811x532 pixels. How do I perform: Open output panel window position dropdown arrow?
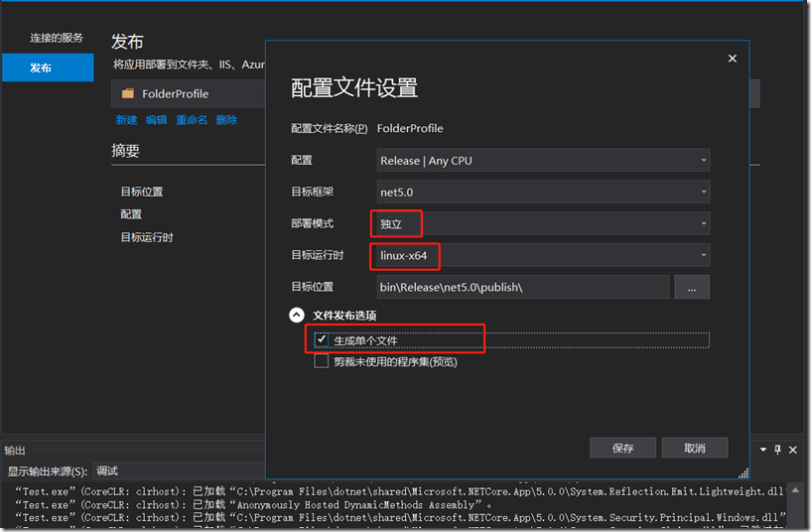tap(763, 450)
